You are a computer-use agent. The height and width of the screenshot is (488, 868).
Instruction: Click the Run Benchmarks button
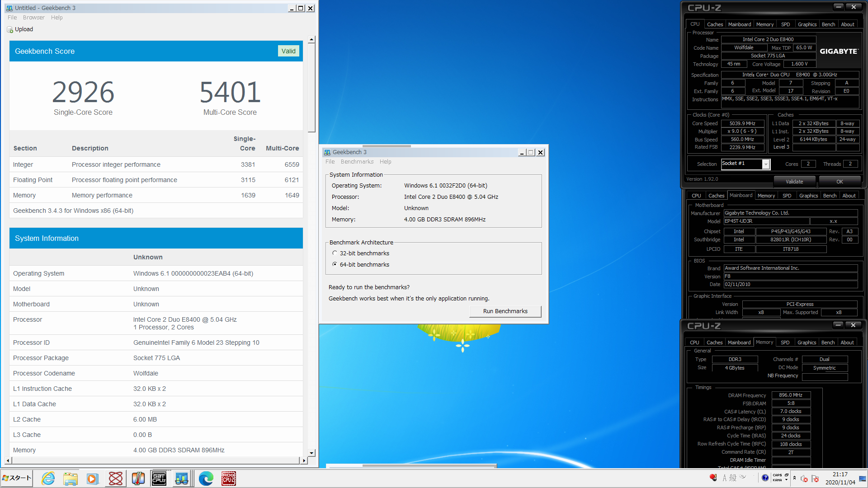point(505,311)
